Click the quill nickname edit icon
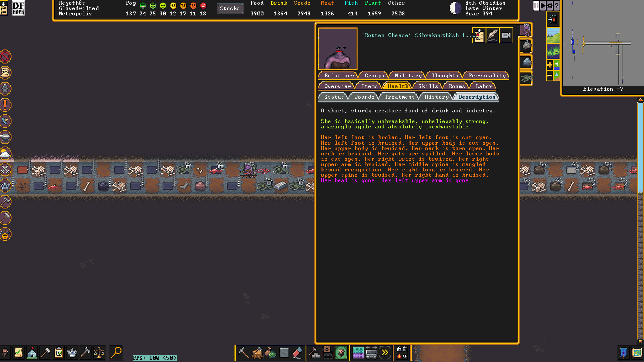 [x=493, y=35]
